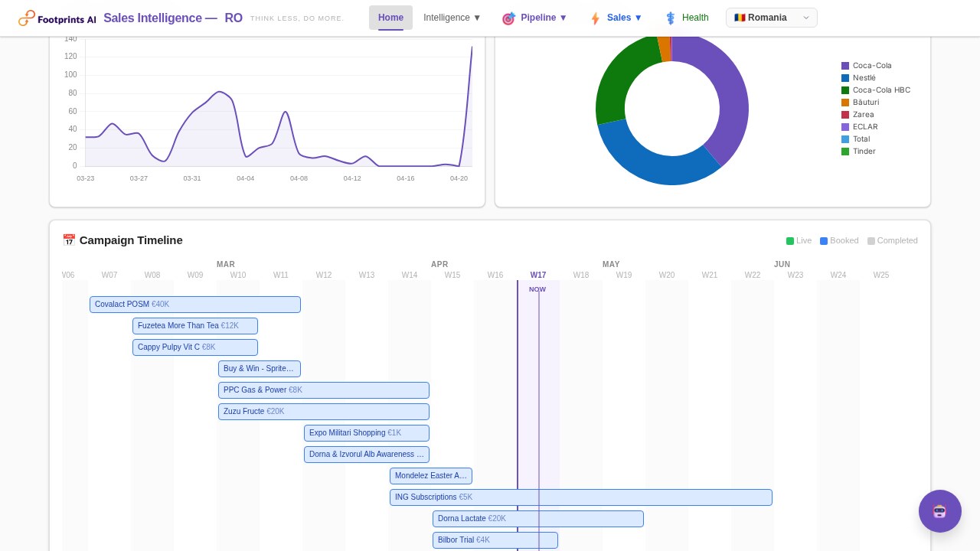Open Mondelez Easter campaign bar
Image resolution: width=980 pixels, height=551 pixels.
431,476
